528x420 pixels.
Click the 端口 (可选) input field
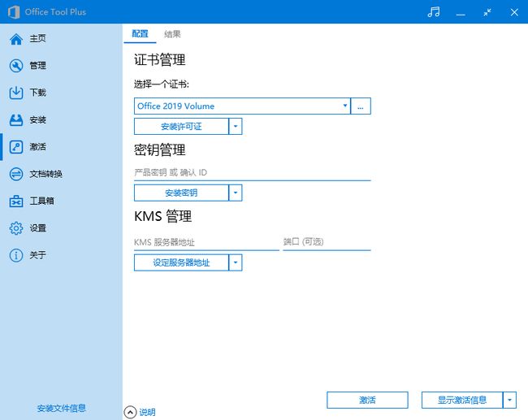click(x=327, y=242)
